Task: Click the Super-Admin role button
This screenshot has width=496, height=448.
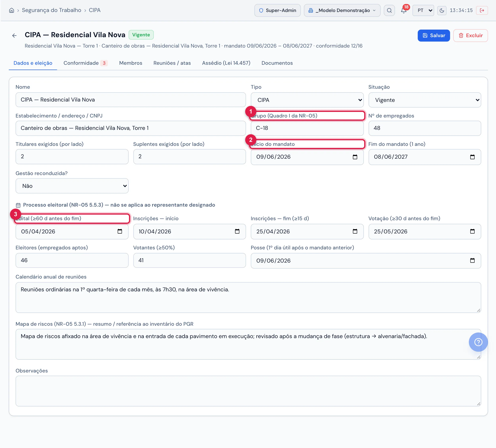Action: (x=277, y=10)
